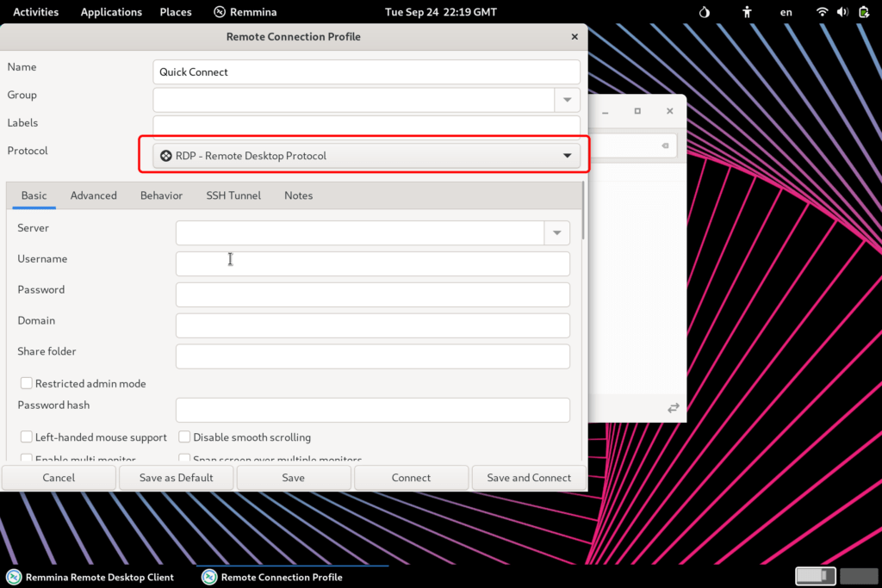Switch to the Basic tab

point(34,195)
